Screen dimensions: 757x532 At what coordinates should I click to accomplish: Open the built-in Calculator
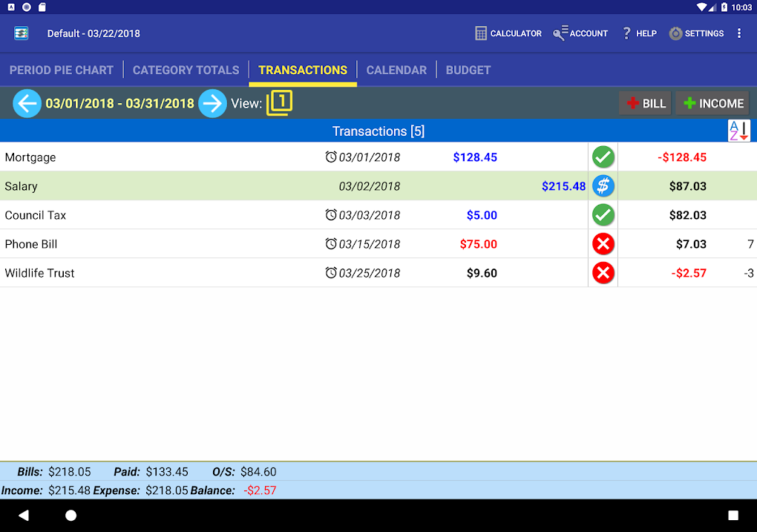click(x=508, y=33)
